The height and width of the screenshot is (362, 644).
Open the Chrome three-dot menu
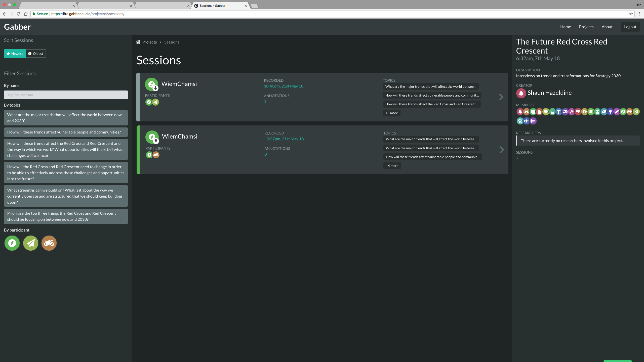coord(639,14)
